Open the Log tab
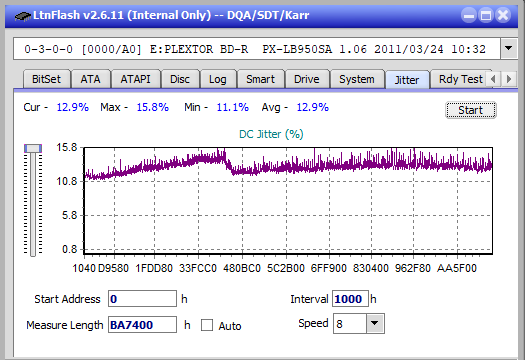The height and width of the screenshot is (360, 525). (x=218, y=79)
